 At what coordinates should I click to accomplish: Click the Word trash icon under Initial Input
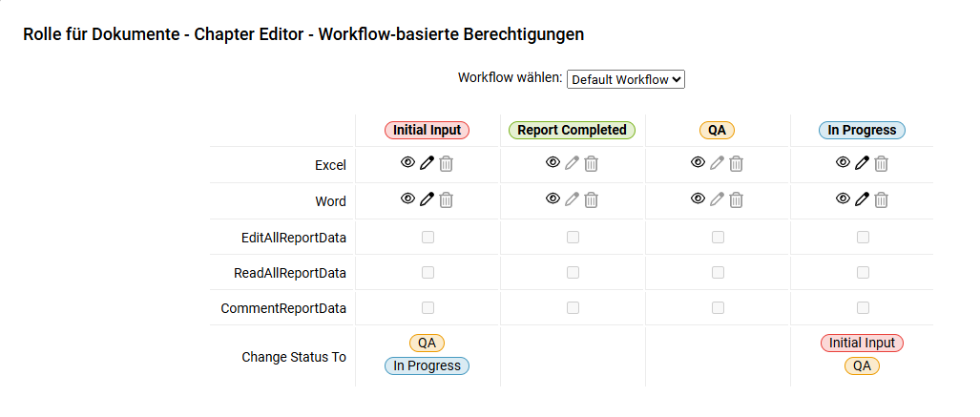click(x=447, y=200)
